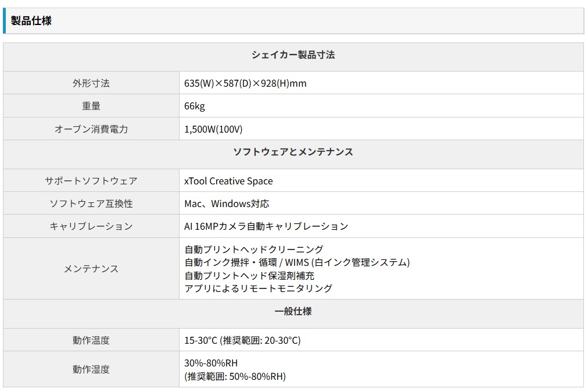
Task: Click the サポートソフトウェア label
Action: click(x=91, y=181)
